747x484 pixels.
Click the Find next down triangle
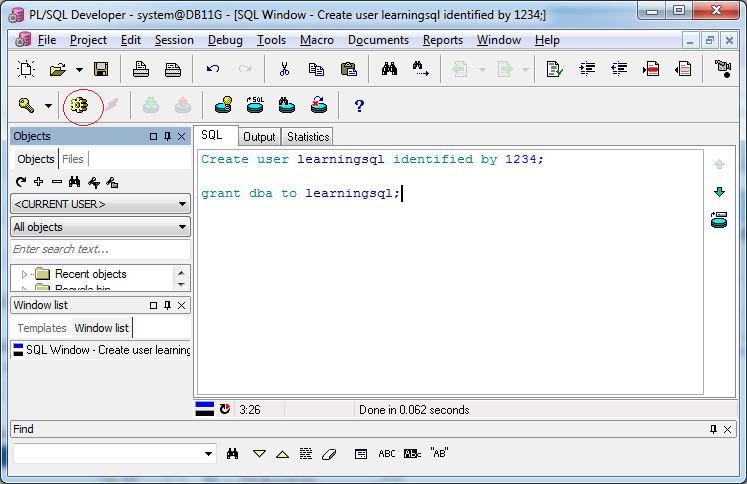259,454
